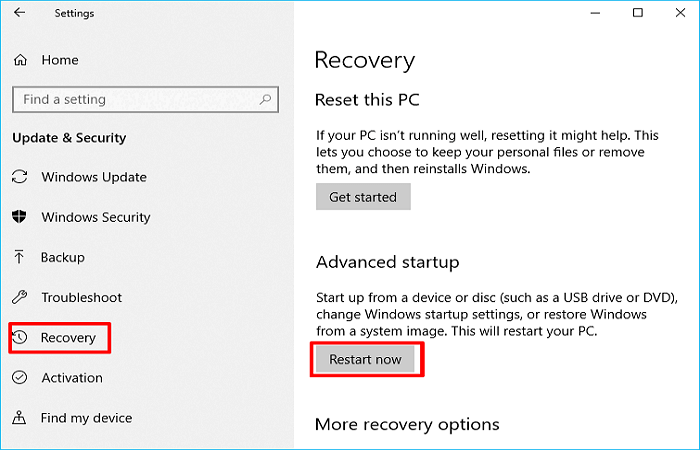Open the Windows Update page

[x=93, y=177]
